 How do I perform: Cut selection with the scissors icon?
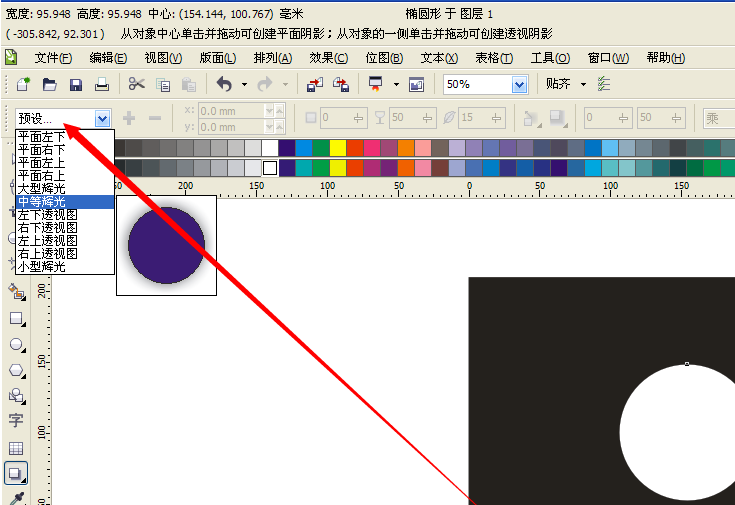(136, 84)
